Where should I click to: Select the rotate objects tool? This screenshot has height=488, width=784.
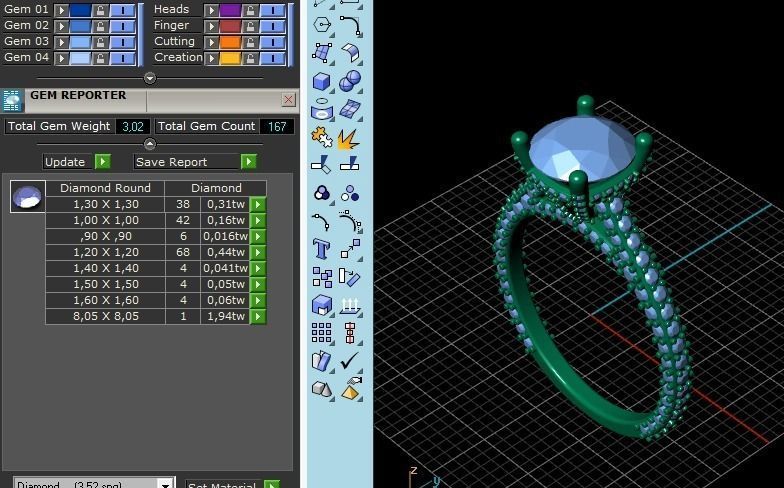[x=350, y=277]
